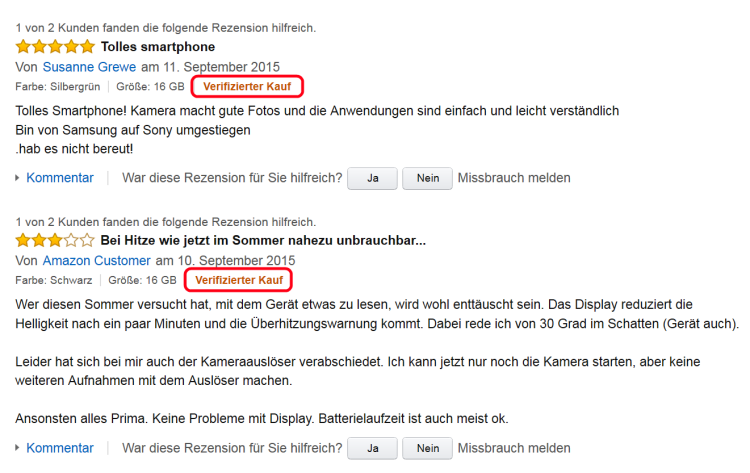
Task: Click the three-star rating of the heat review
Action: coord(55,241)
